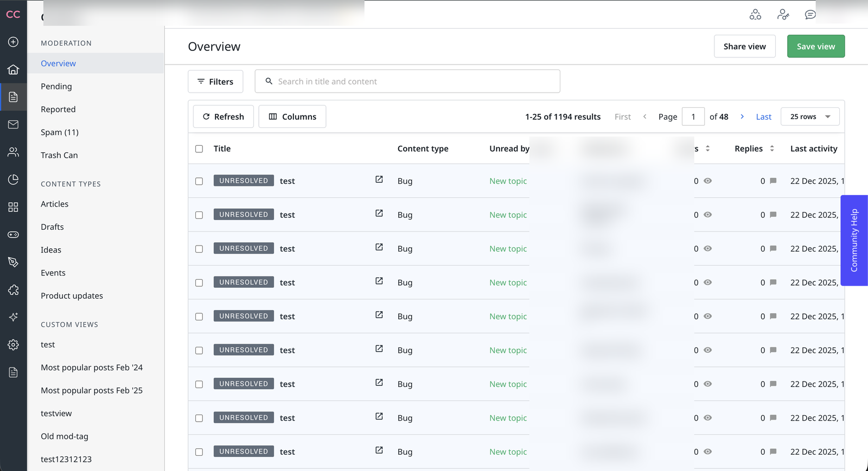The height and width of the screenshot is (471, 868).
Task: Open the email envelope icon
Action: point(13,125)
